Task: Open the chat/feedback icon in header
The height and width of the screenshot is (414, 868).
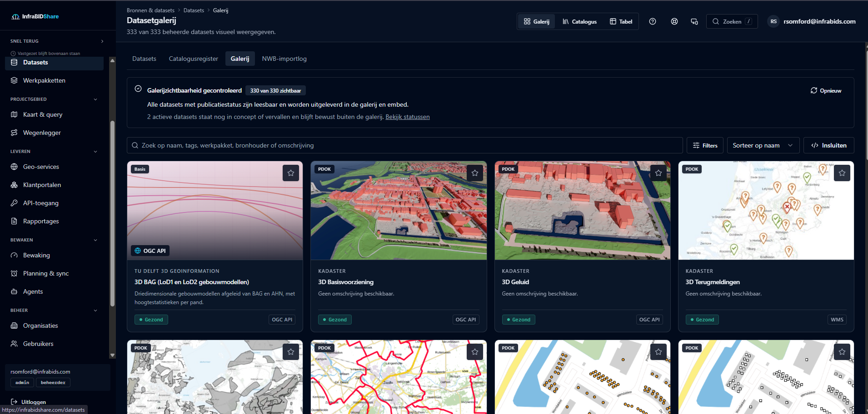Action: (694, 21)
